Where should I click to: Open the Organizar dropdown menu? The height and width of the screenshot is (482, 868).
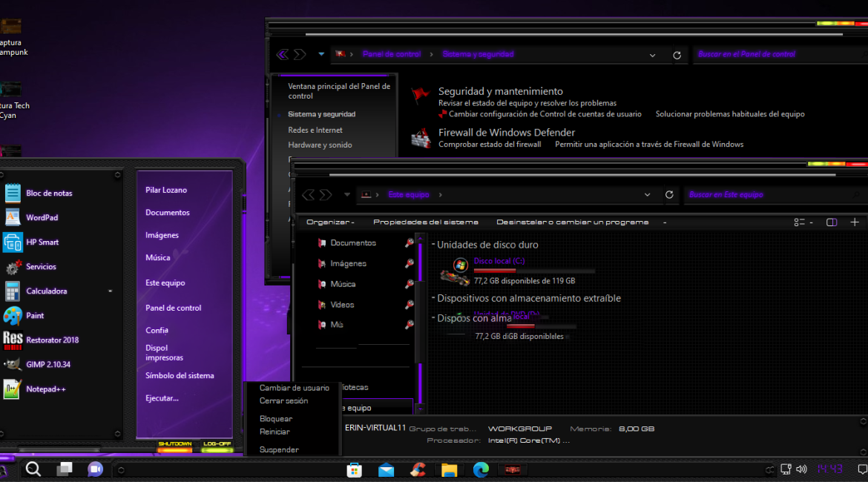[330, 222]
